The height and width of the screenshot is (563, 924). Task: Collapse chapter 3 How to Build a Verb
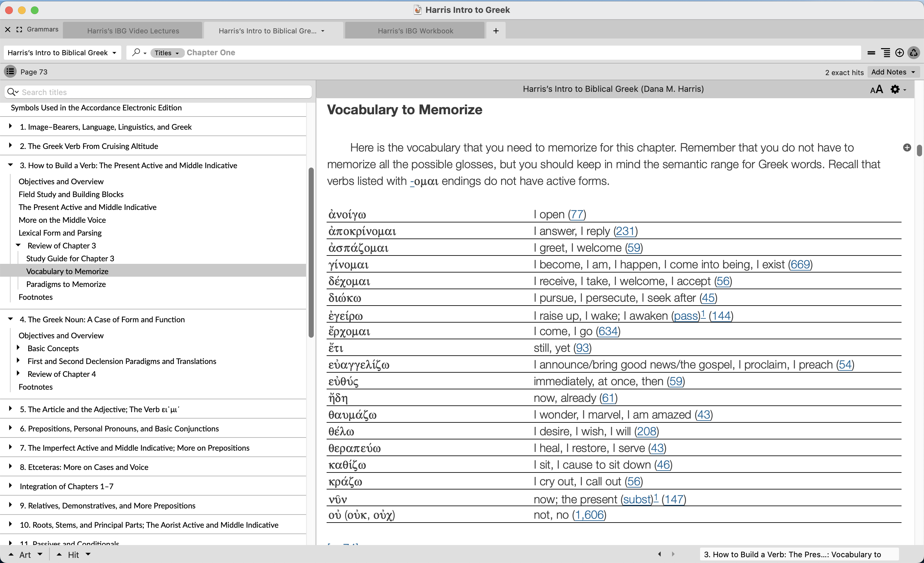tap(11, 165)
